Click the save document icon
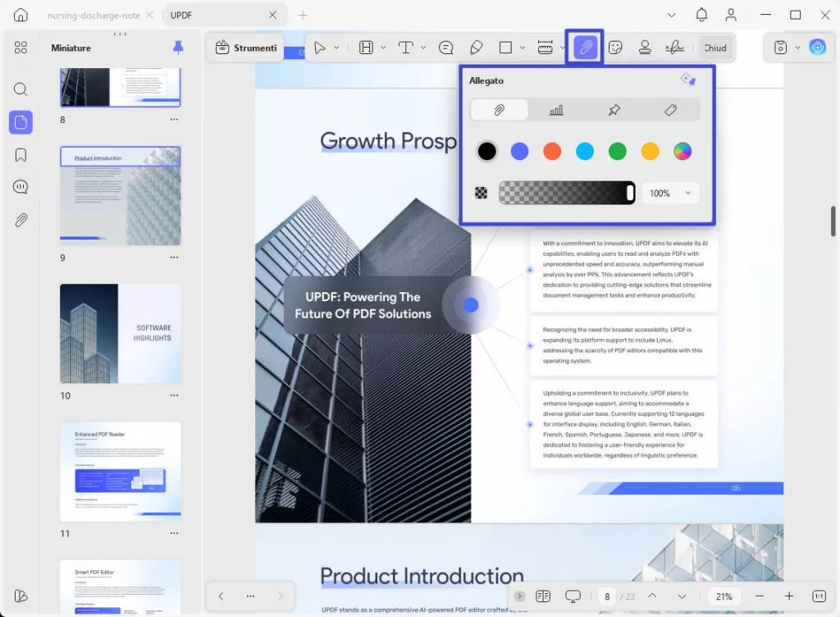This screenshot has width=840, height=617. 781,48
